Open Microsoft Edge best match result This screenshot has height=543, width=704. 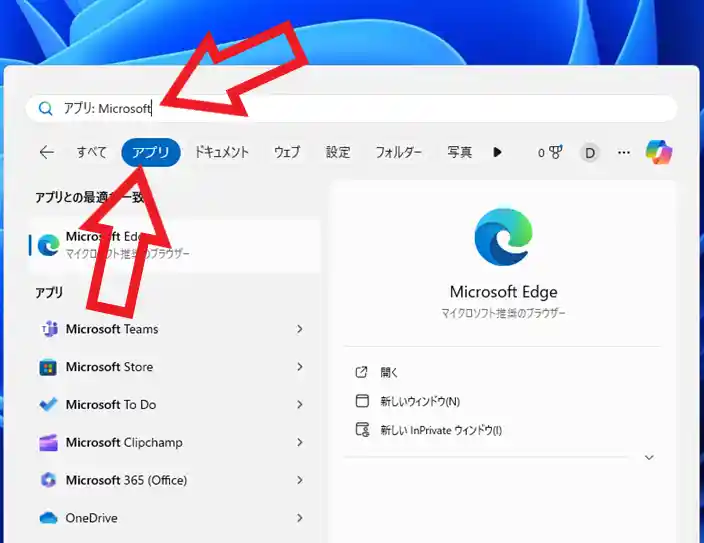[x=175, y=245]
